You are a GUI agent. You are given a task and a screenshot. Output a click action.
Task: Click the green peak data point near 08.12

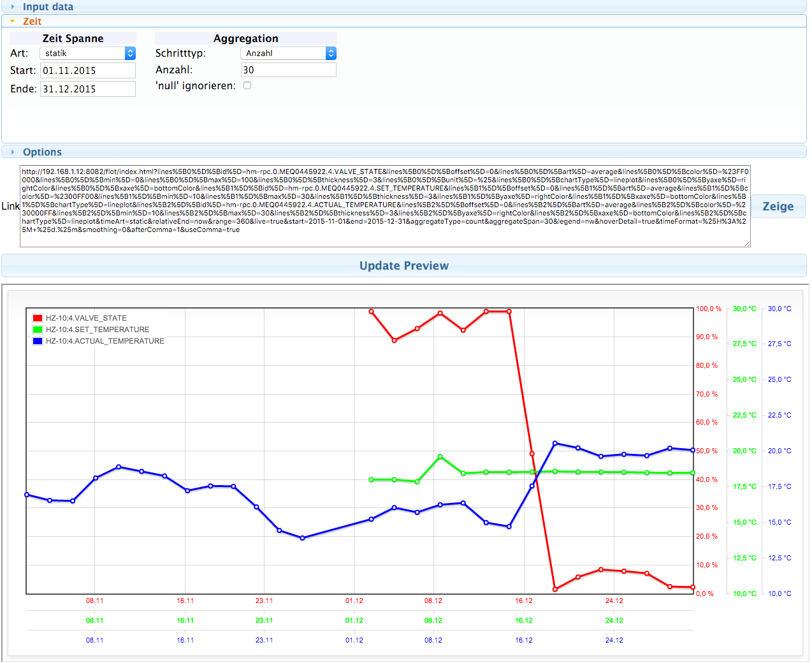tap(440, 456)
